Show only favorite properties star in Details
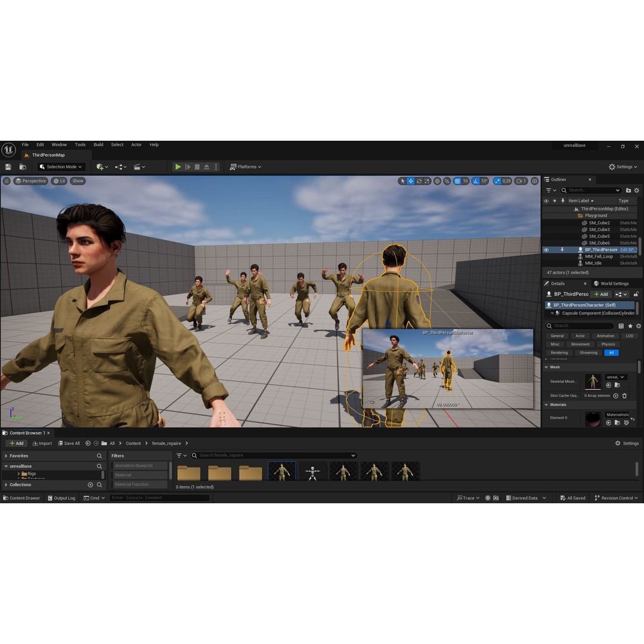Viewport: 644px width, 644px height. tap(630, 326)
